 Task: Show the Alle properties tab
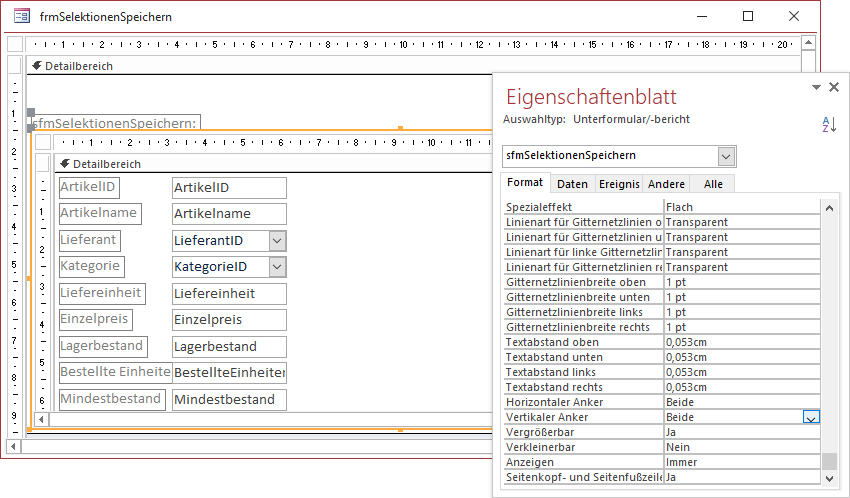713,184
